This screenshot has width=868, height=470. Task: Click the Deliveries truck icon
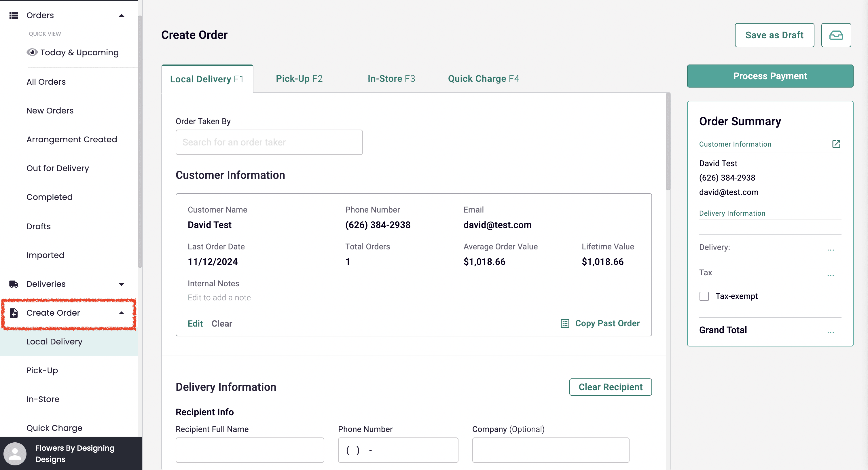[x=14, y=284]
